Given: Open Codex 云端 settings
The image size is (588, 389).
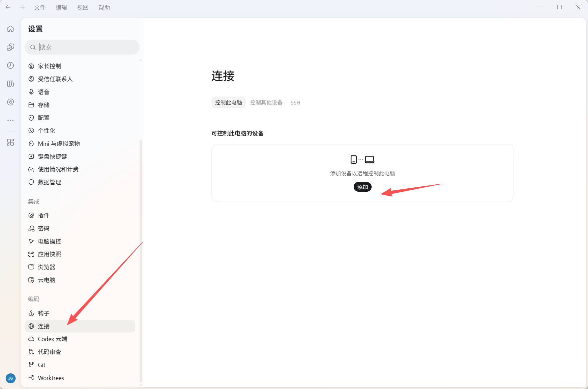Looking at the screenshot, I should click(80, 339).
